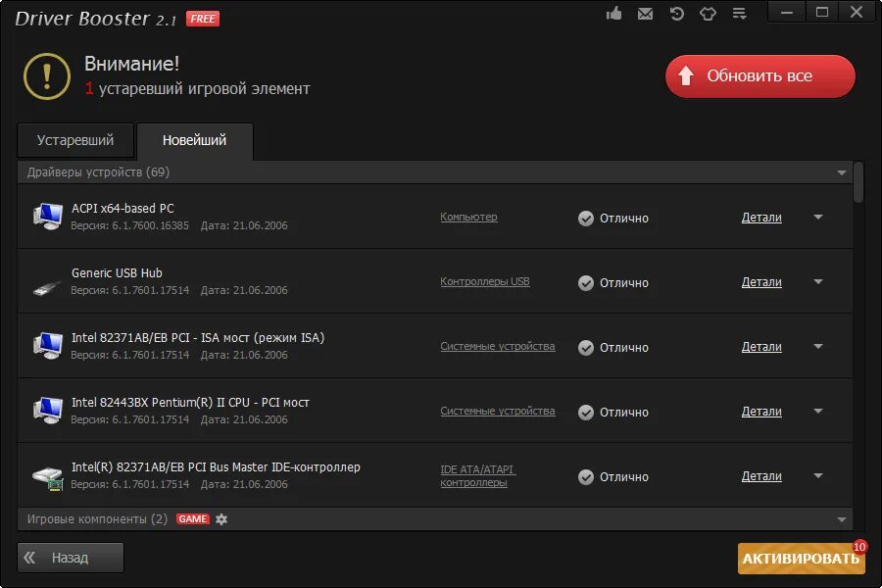Expand the Игровые компоненты (2) section
882x588 pixels.
pyautogui.click(x=842, y=520)
